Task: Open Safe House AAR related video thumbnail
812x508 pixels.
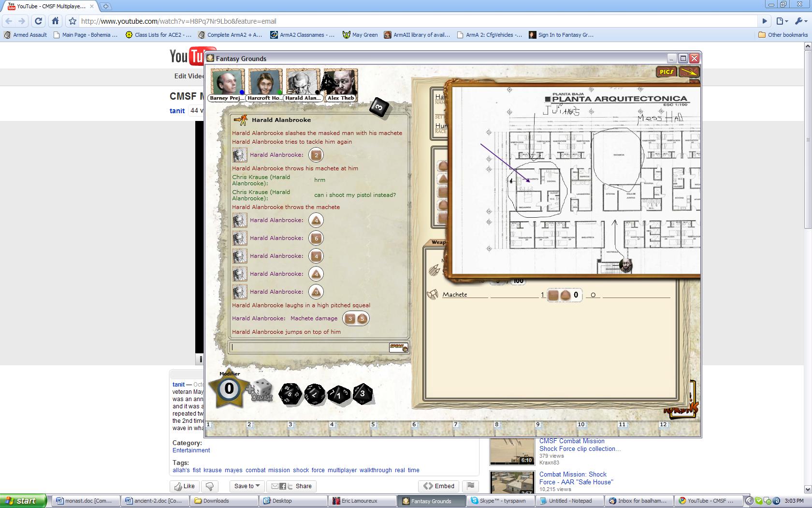Action: click(x=512, y=482)
